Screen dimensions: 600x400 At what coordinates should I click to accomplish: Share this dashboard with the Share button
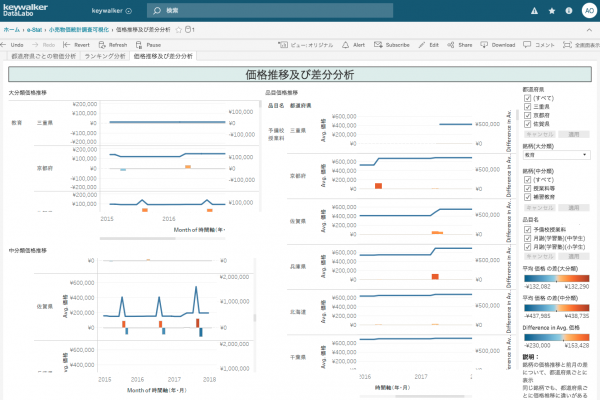[x=460, y=45]
